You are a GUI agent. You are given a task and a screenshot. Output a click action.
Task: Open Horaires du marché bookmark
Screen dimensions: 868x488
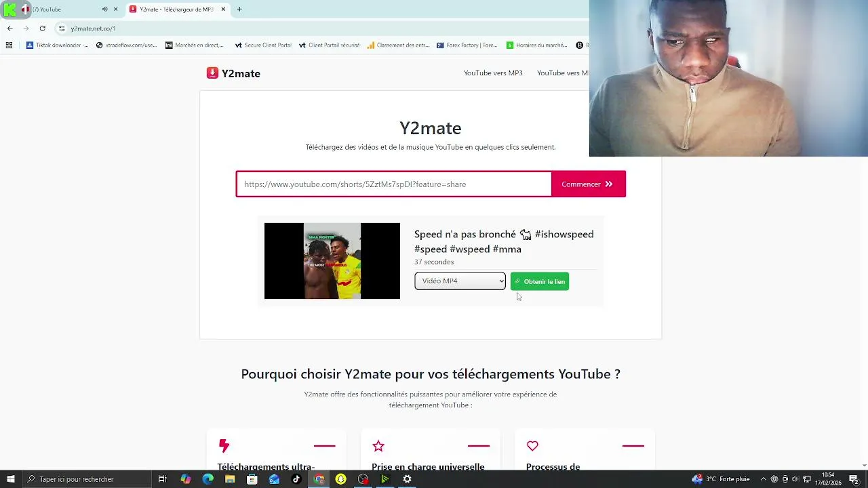click(x=536, y=45)
